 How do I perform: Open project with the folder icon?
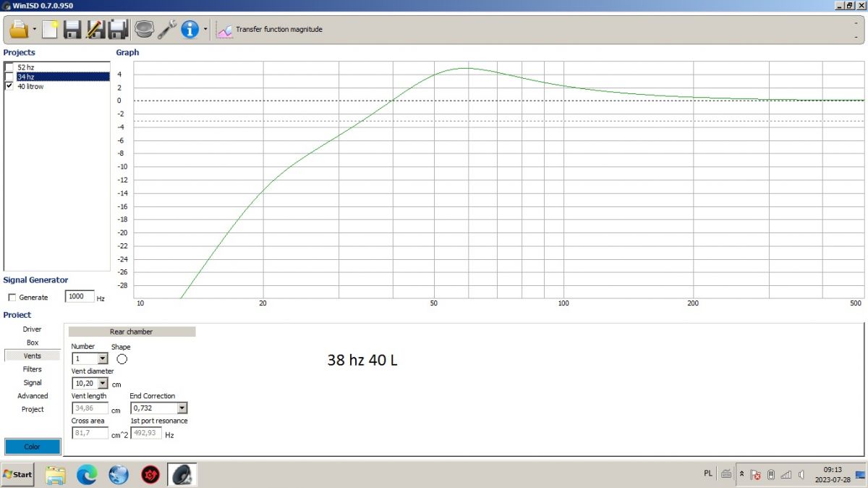(19, 30)
